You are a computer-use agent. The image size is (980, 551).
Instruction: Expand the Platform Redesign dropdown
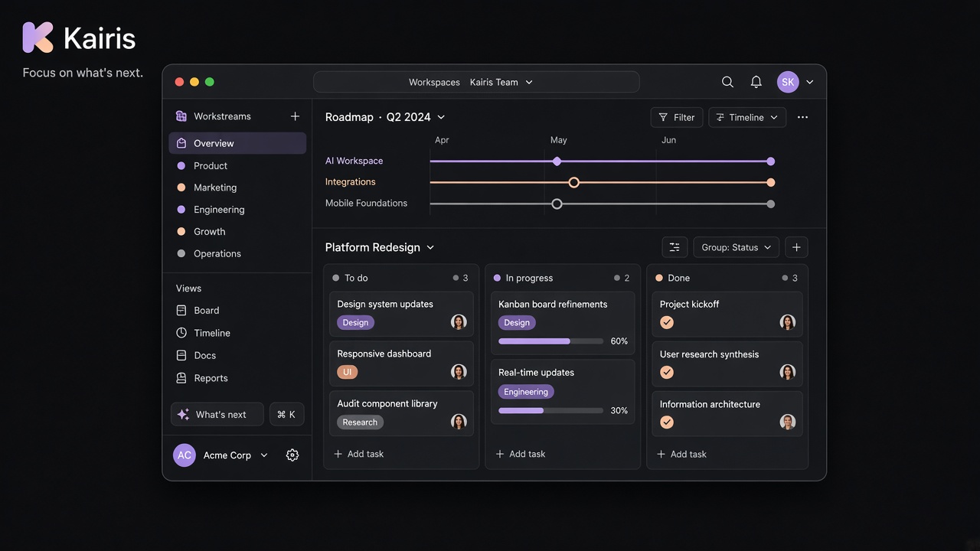tap(380, 247)
